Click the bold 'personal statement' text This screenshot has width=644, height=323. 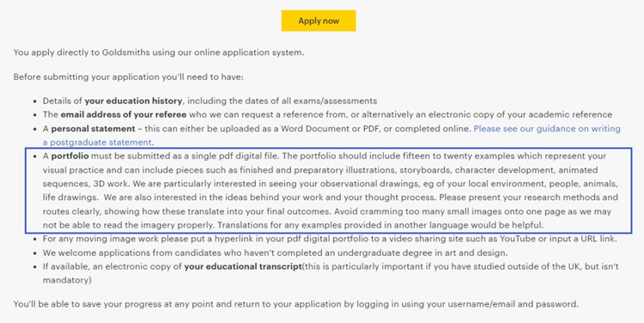click(94, 129)
